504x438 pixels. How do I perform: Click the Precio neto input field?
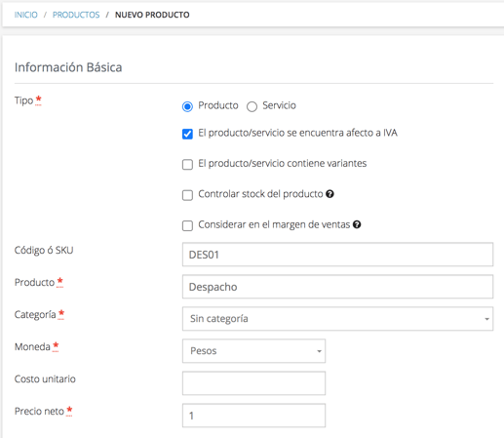pos(253,416)
